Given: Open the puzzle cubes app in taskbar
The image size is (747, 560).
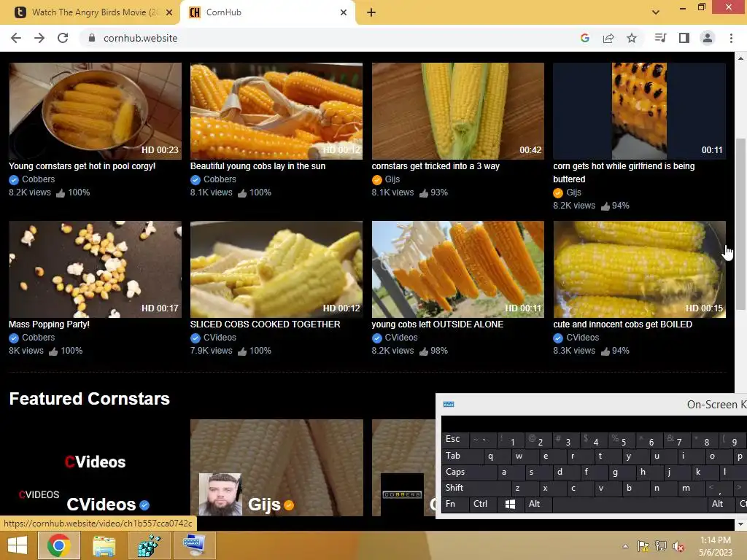Looking at the screenshot, I should (x=149, y=545).
